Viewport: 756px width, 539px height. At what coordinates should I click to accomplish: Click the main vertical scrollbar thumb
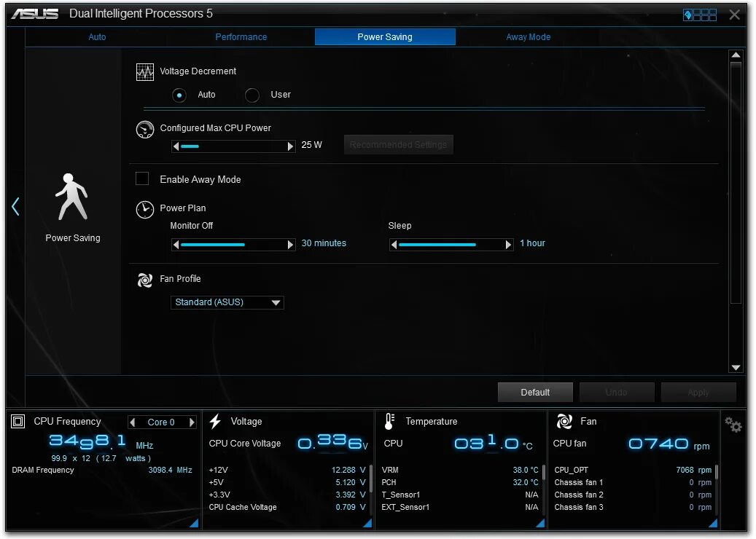(x=736, y=183)
